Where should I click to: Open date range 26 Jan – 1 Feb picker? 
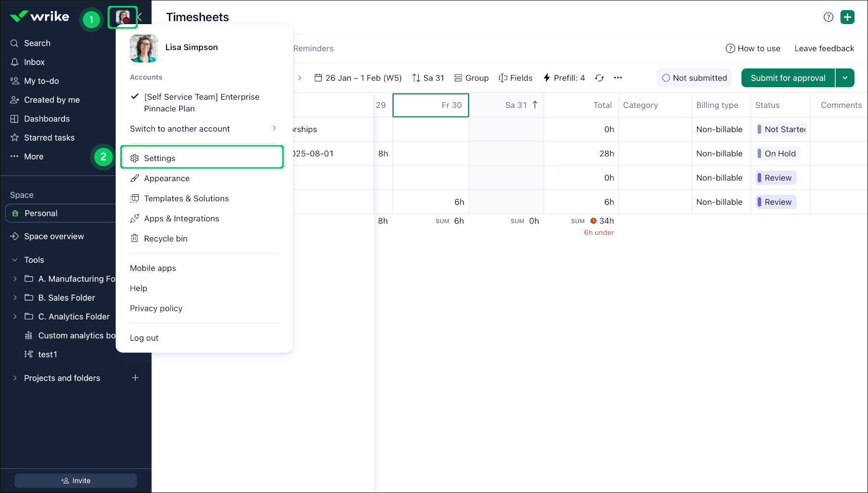click(358, 78)
